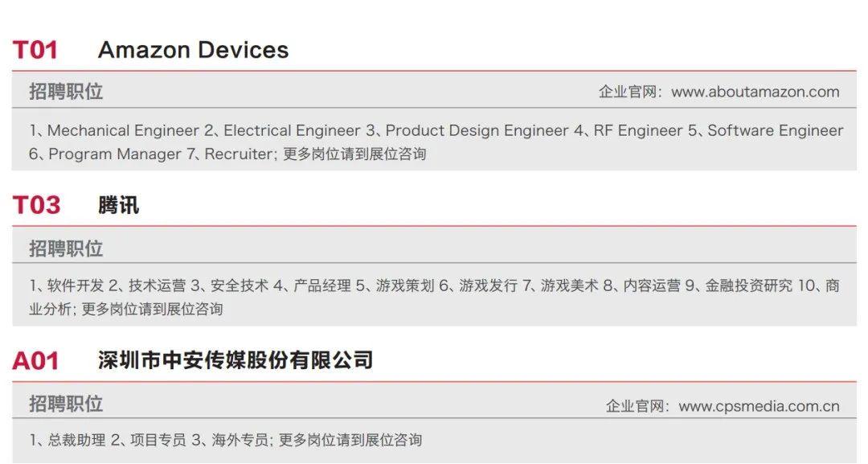Click the 招聘职位 label under Amazon Devices

click(x=66, y=92)
